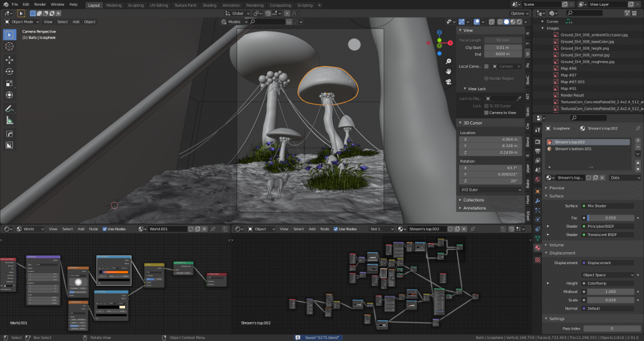Open the Options dropdown in viewport header
The image size is (644, 341).
coord(519,13)
